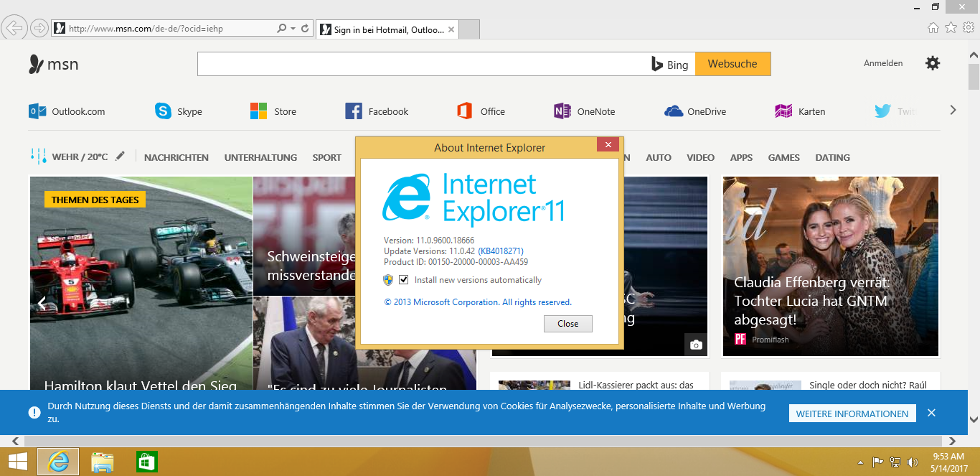Open the APPS section

(x=742, y=157)
